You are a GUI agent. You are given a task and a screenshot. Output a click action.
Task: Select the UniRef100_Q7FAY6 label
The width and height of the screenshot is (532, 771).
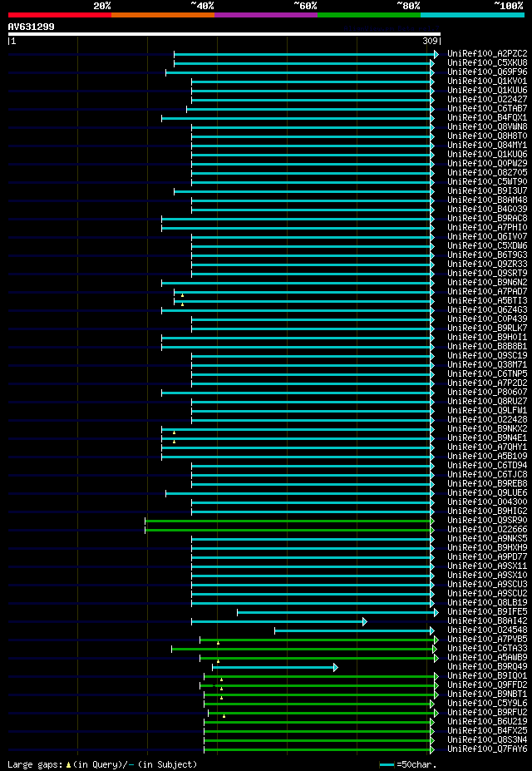[487, 749]
